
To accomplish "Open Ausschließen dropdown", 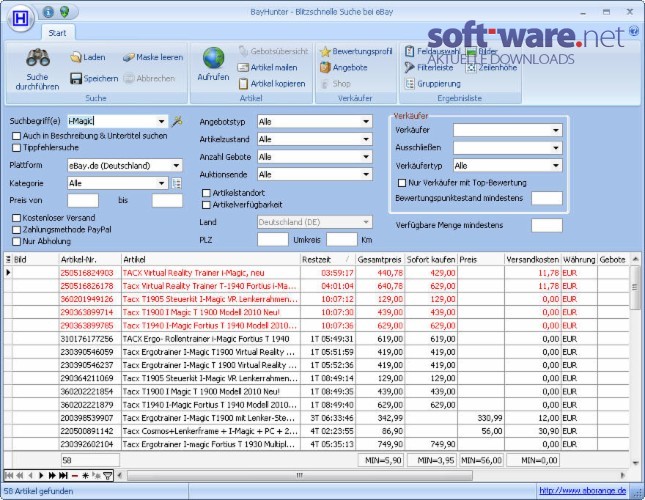I will pos(556,148).
